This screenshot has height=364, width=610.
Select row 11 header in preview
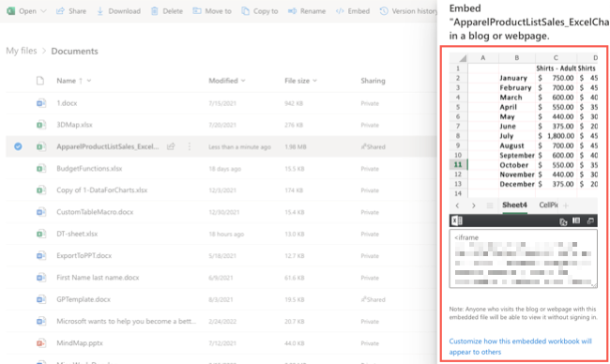458,164
